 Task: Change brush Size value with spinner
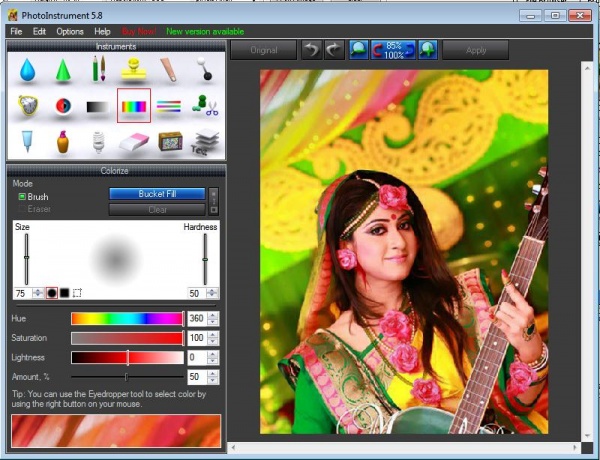click(x=38, y=293)
